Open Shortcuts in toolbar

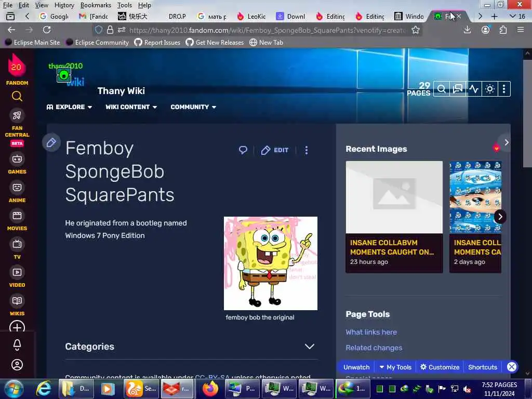pyautogui.click(x=483, y=367)
